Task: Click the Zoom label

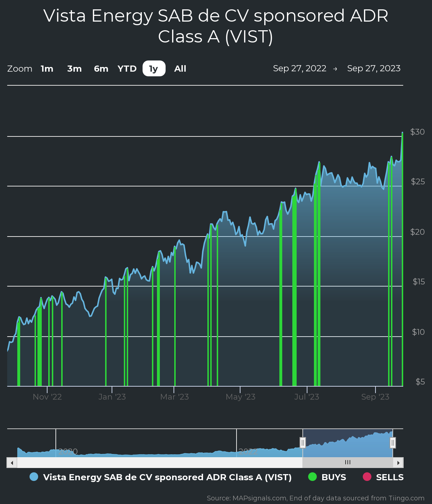Action: coord(20,69)
